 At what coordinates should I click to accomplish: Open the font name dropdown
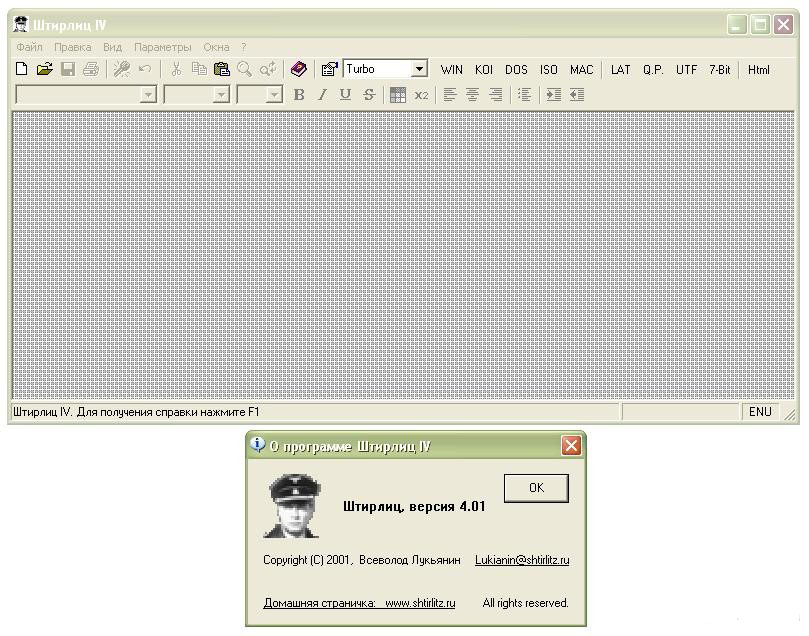[x=148, y=95]
